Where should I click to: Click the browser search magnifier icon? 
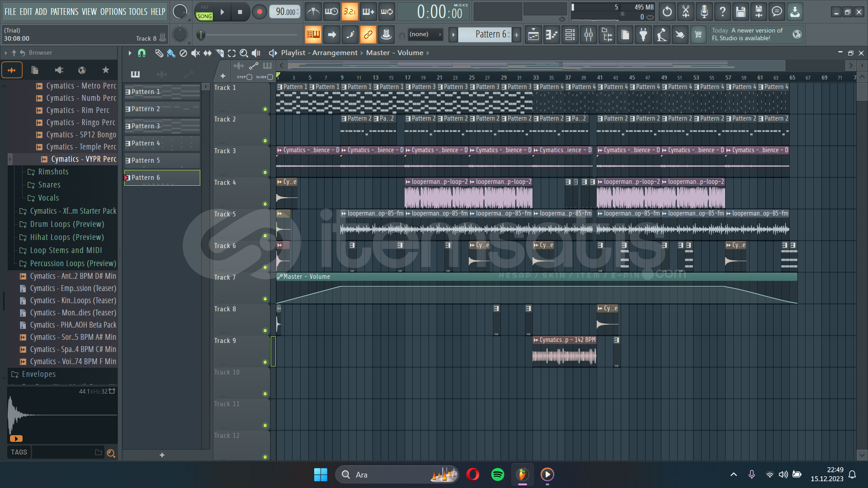[x=111, y=453]
